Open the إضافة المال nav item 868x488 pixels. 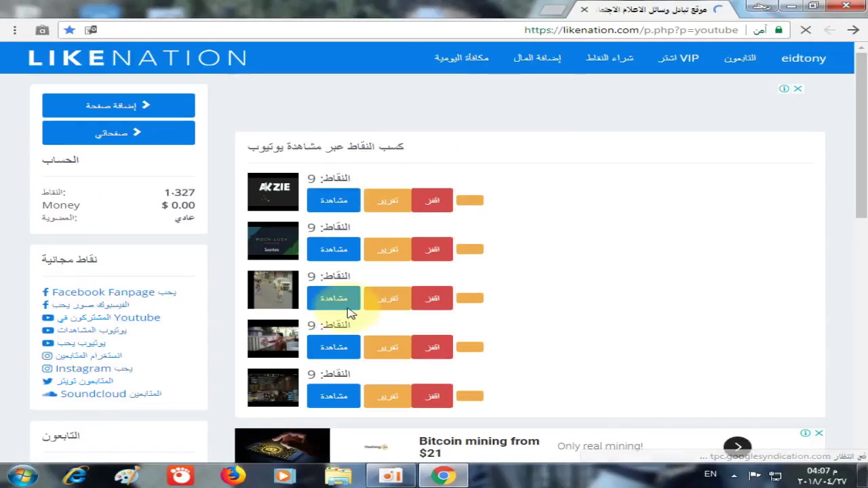537,58
